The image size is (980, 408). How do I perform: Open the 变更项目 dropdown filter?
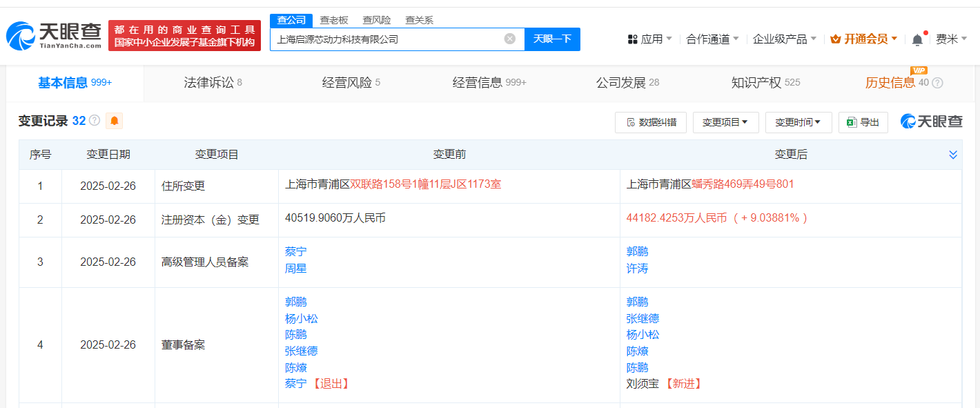click(725, 122)
